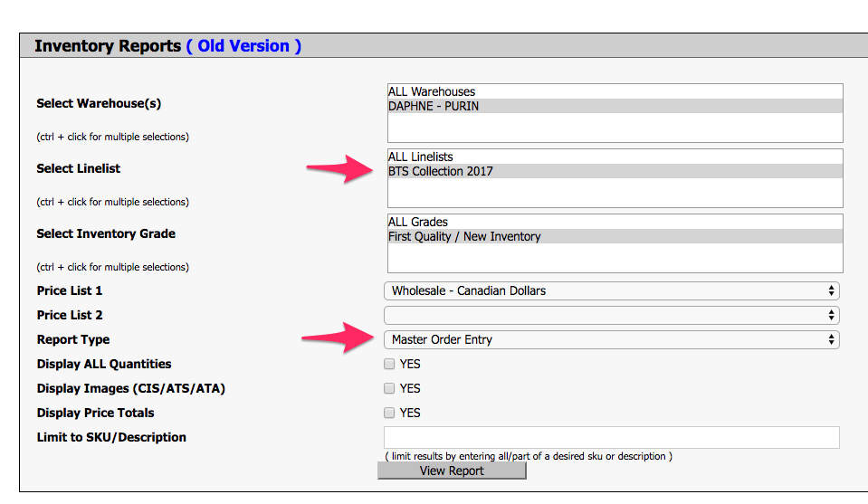This screenshot has height=504, width=868.
Task: Click empty area of Select Linelist listbox
Action: point(615,193)
